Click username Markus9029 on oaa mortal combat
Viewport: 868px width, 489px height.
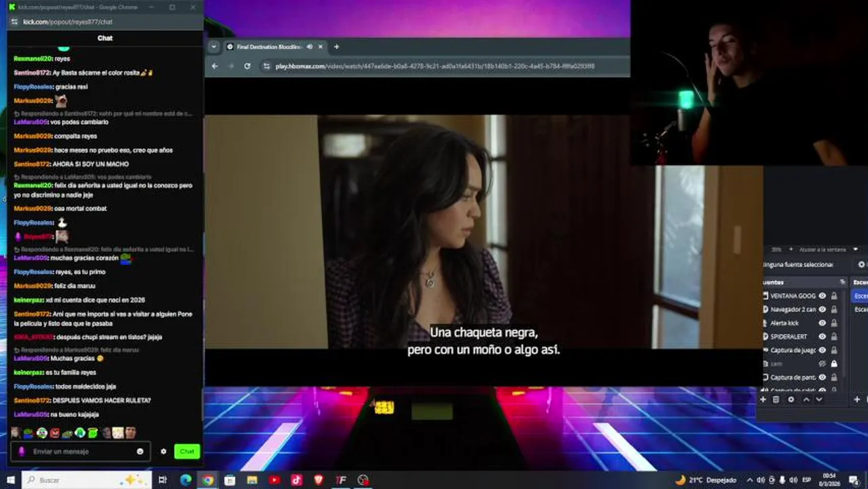click(33, 209)
